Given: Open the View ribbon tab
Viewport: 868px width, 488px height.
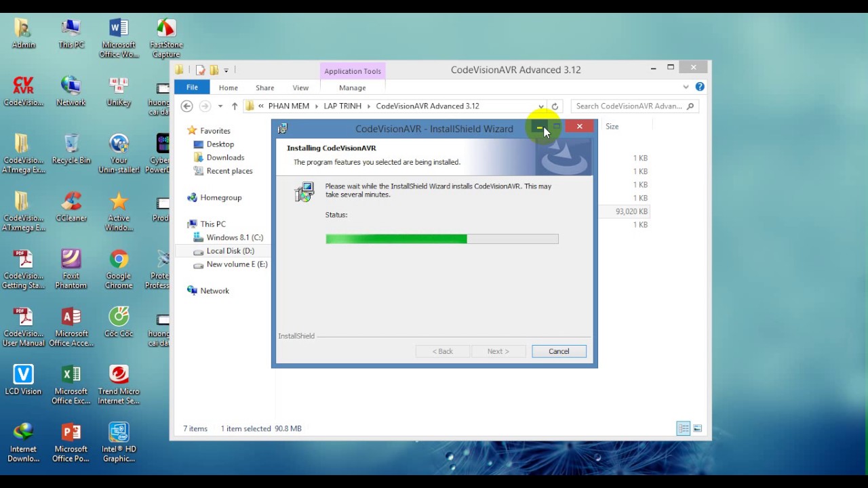Looking at the screenshot, I should (300, 87).
